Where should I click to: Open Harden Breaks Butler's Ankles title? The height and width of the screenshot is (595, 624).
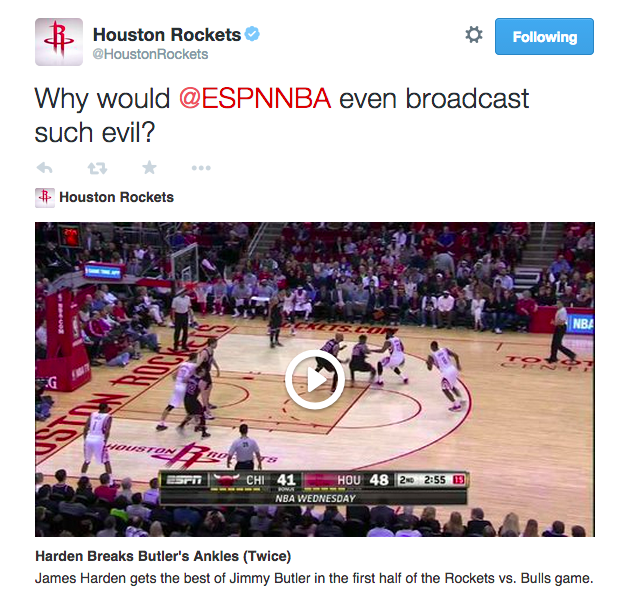(163, 556)
